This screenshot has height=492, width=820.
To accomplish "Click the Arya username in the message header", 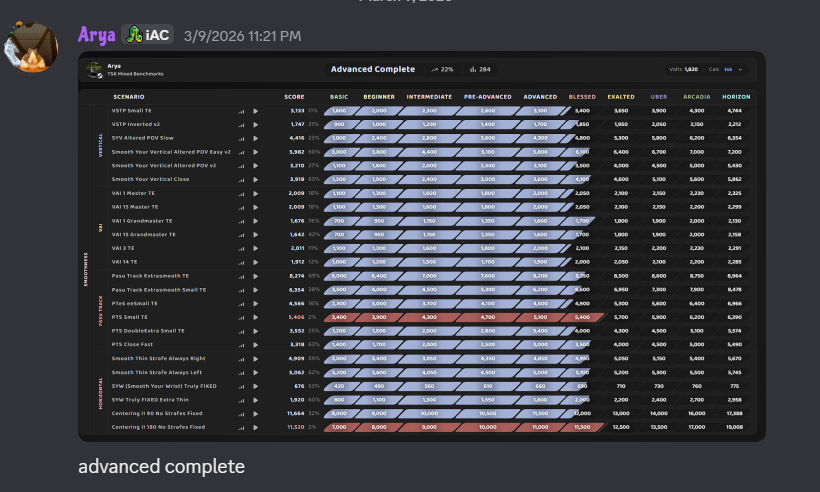I will click(x=97, y=35).
